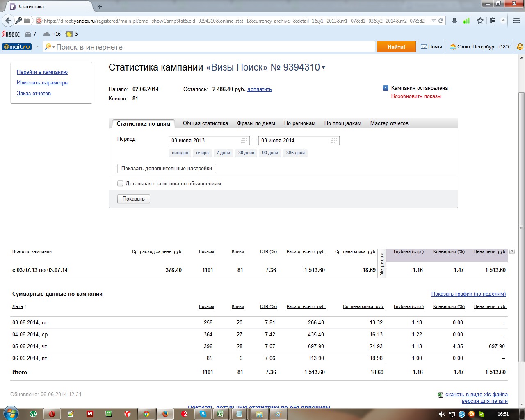Open the Почта mail.ru toolbar button
Screen dimensions: 525x420
click(x=431, y=47)
